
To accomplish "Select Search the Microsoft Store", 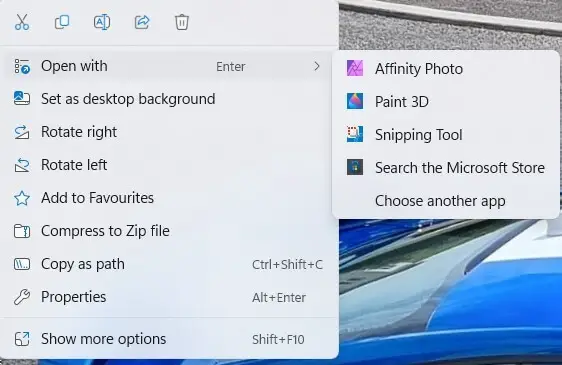I will click(x=446, y=167).
